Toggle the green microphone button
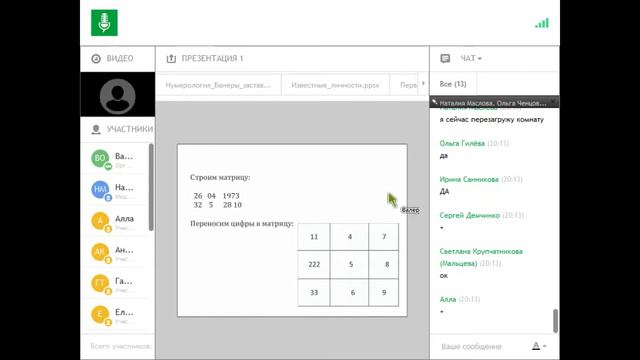640x360 pixels. pos(104,22)
